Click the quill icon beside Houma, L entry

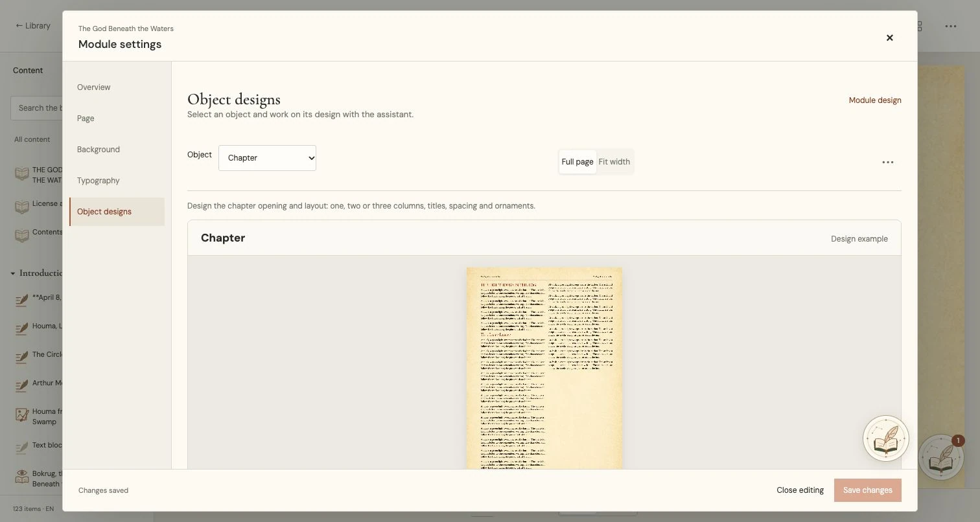coord(22,329)
